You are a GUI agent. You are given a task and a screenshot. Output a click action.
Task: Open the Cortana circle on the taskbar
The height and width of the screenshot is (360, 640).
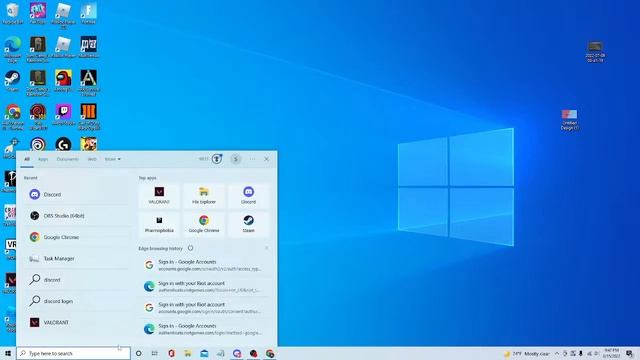[138, 353]
